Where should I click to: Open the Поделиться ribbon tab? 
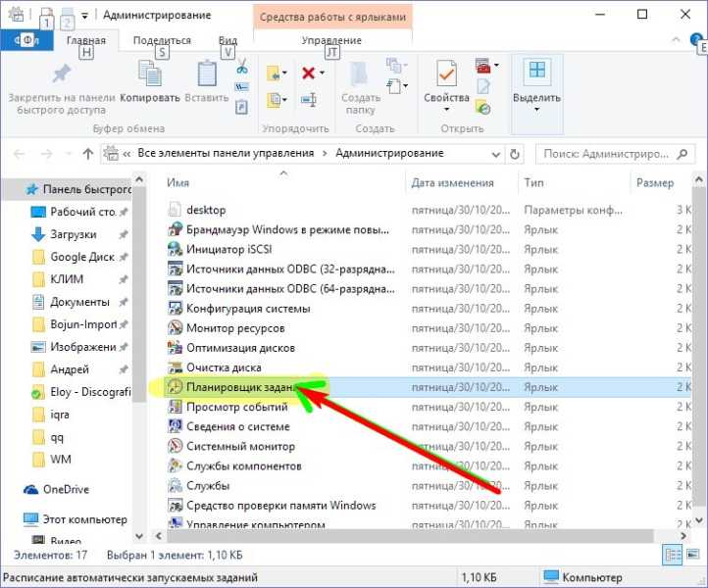[162, 40]
